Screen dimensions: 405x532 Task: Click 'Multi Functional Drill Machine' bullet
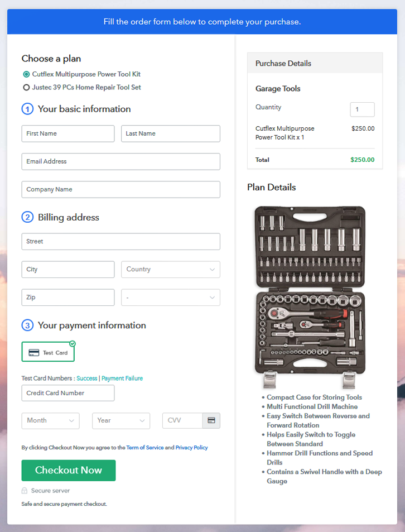pyautogui.click(x=312, y=406)
